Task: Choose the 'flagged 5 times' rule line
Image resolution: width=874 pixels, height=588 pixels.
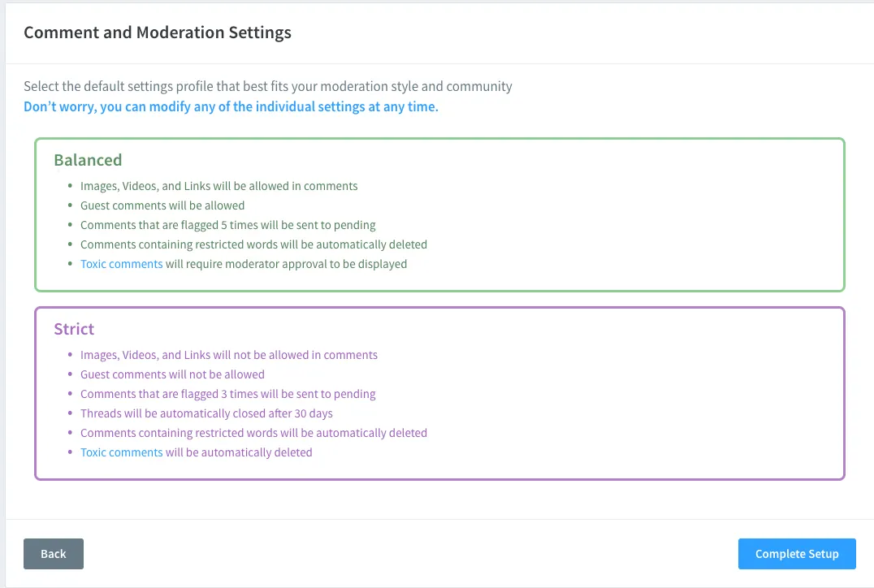Action: [x=227, y=225]
